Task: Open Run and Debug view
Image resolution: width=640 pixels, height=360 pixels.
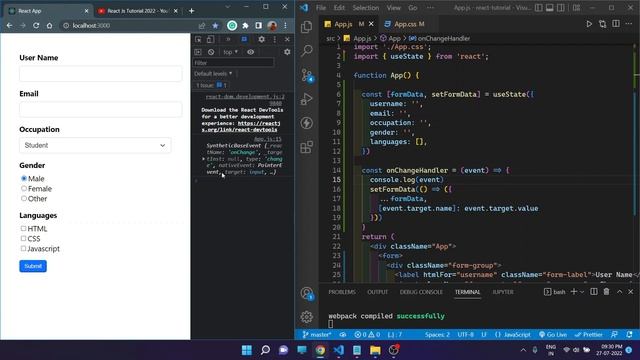Action: [307, 99]
